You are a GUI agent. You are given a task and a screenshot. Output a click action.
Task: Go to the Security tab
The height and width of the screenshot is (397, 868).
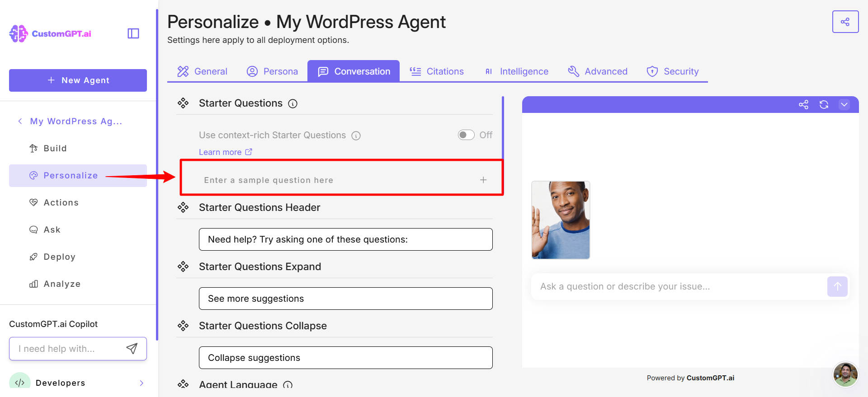[x=673, y=71]
